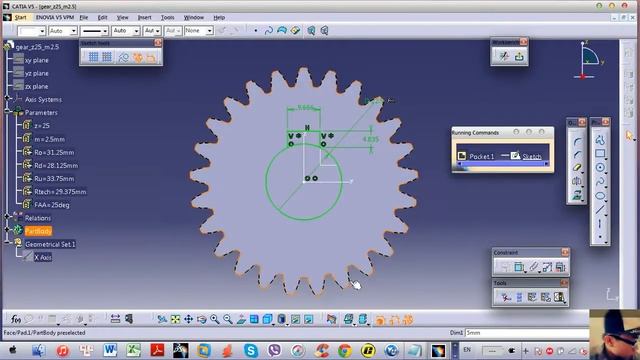Click the Animate Constraint icon
This screenshot has width=640, height=360.
(x=547, y=267)
